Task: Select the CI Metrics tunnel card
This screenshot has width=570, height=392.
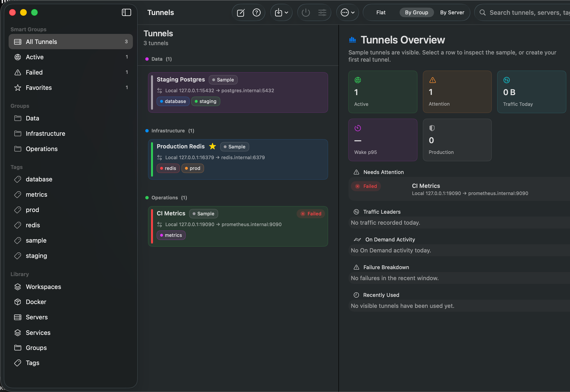Action: [x=238, y=226]
